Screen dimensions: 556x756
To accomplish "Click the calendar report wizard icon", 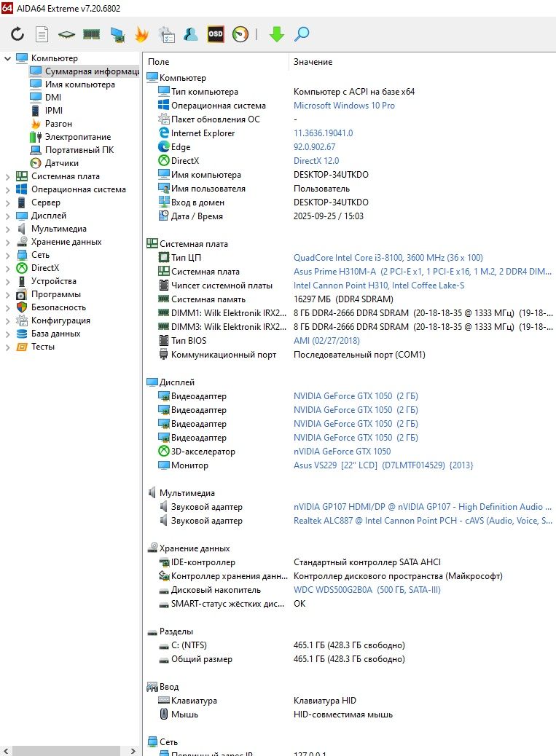I will [167, 34].
